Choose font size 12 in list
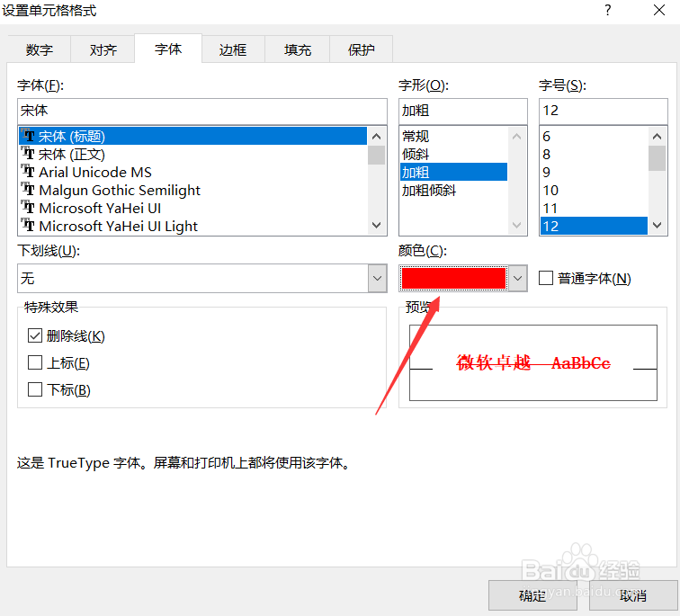The height and width of the screenshot is (616, 680). tap(595, 227)
